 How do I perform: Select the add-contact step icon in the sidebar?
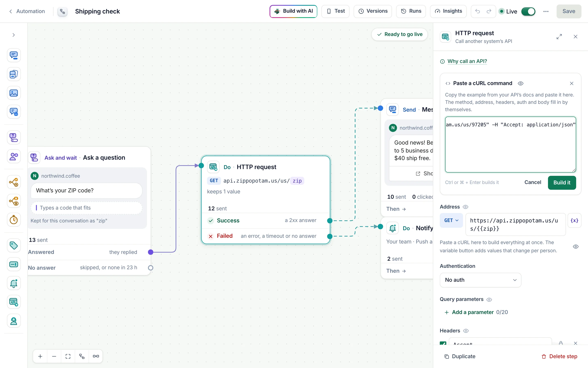click(14, 156)
